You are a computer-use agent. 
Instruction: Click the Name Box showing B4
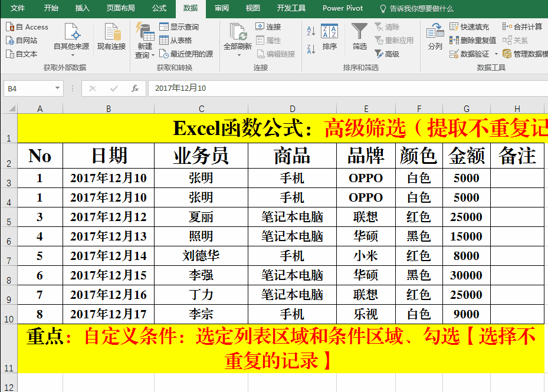point(29,88)
